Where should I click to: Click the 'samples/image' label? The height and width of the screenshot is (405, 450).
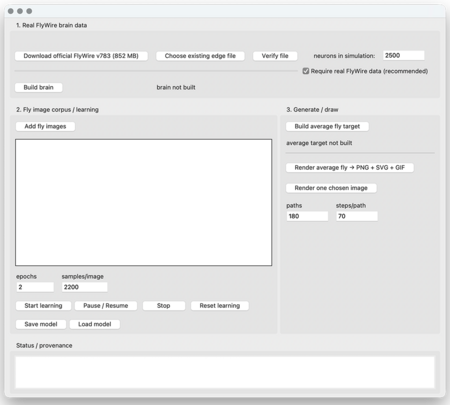(x=83, y=276)
